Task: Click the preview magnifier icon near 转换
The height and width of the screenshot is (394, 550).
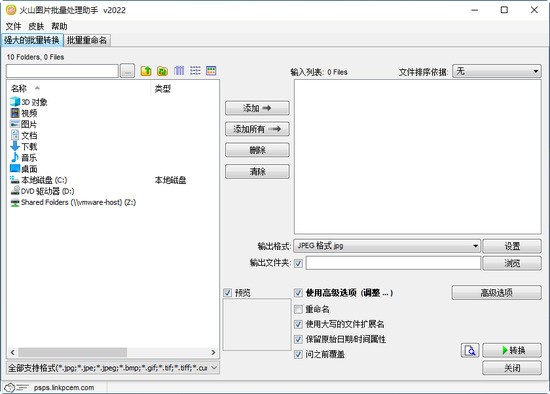Action: pyautogui.click(x=470, y=350)
